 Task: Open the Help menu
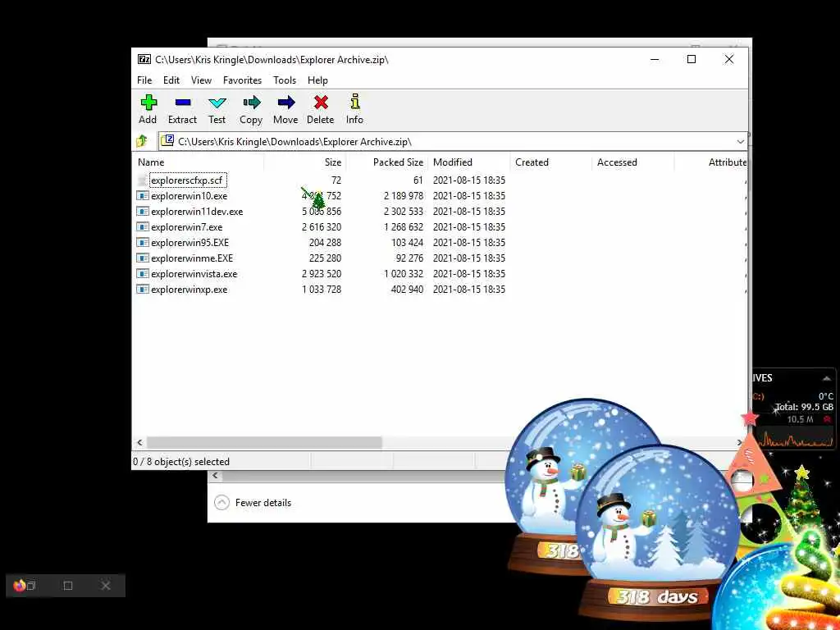317,80
